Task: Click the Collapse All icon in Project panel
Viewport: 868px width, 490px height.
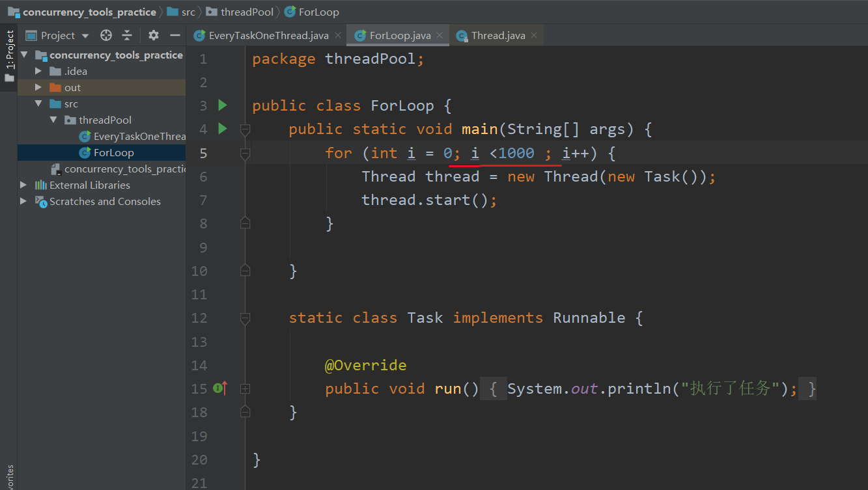Action: [x=127, y=35]
